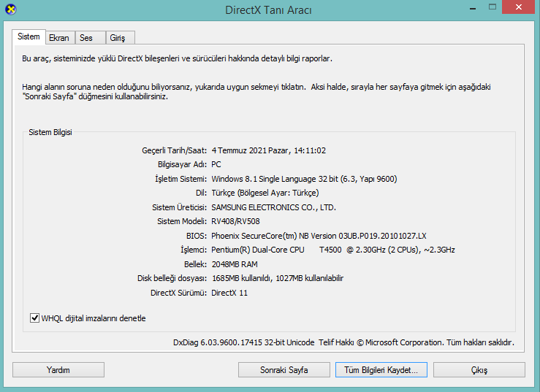Open the Ses tab
The width and height of the screenshot is (540, 392).
tap(90, 38)
